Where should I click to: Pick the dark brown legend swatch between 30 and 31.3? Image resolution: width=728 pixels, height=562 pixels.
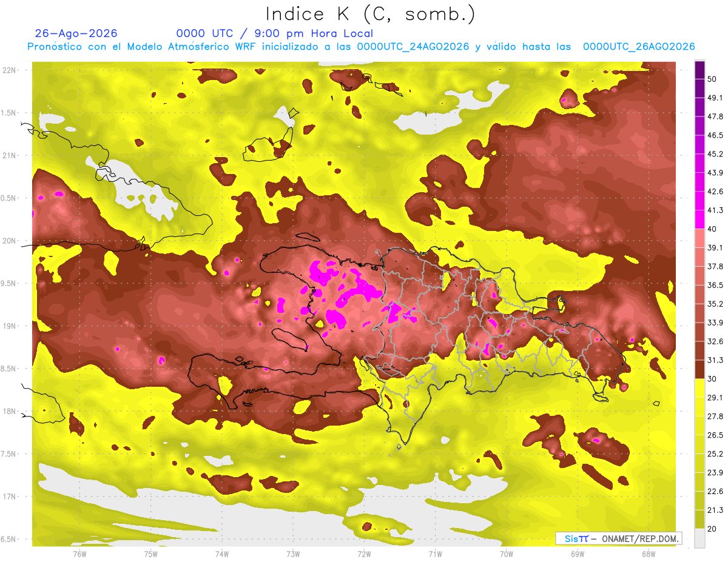click(x=699, y=369)
